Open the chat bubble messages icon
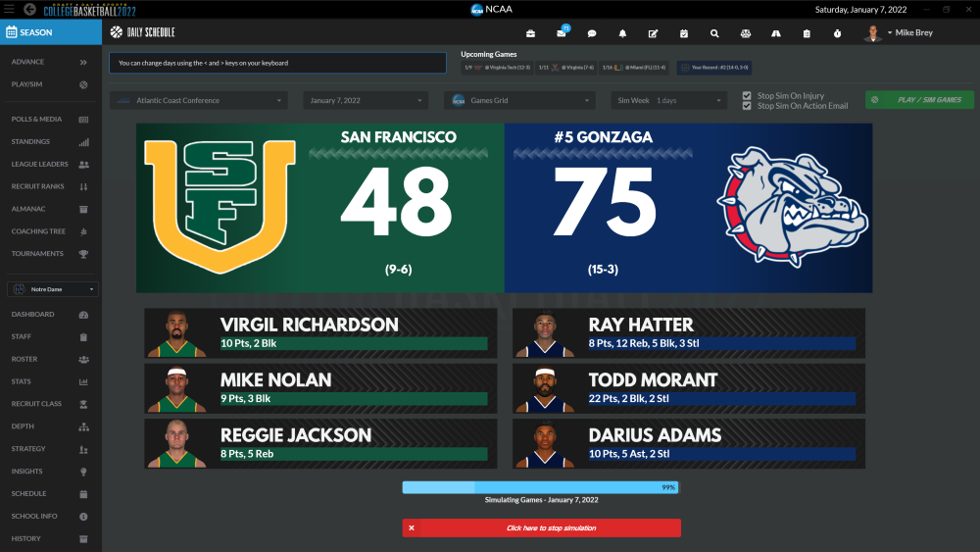 click(x=592, y=33)
